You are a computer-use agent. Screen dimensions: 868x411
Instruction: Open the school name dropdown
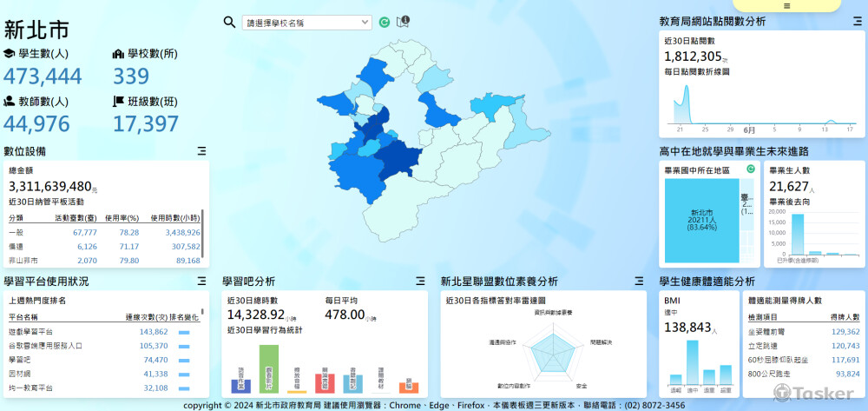point(306,23)
